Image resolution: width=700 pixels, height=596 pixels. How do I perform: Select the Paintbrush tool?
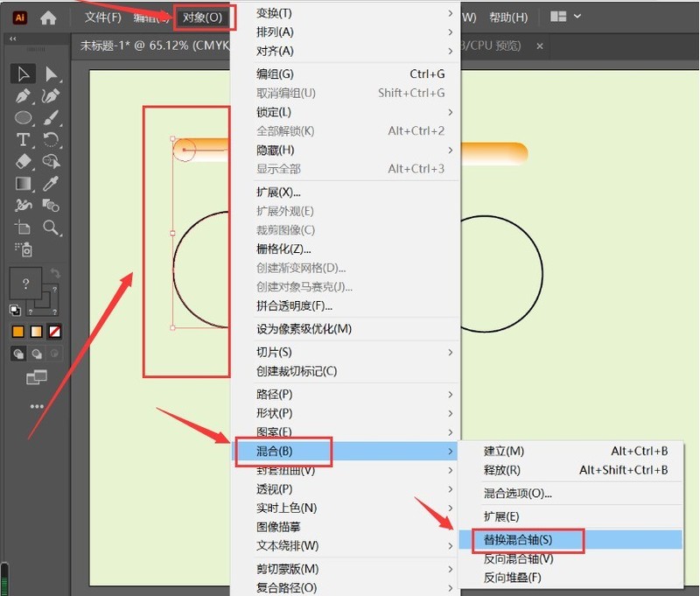[x=51, y=117]
